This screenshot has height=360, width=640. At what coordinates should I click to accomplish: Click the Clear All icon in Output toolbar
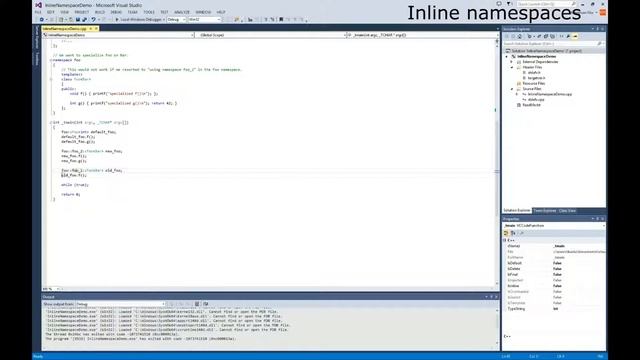pyautogui.click(x=197, y=304)
